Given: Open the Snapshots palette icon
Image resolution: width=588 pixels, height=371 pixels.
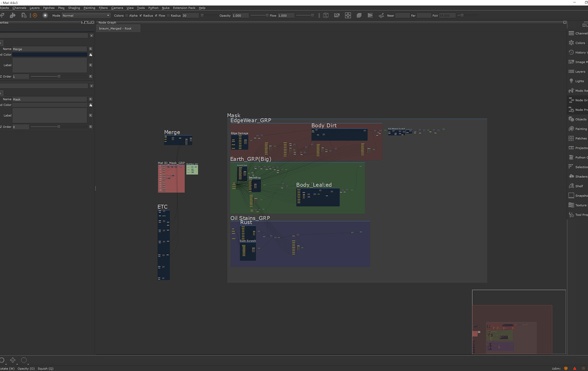Looking at the screenshot, I should (571, 196).
